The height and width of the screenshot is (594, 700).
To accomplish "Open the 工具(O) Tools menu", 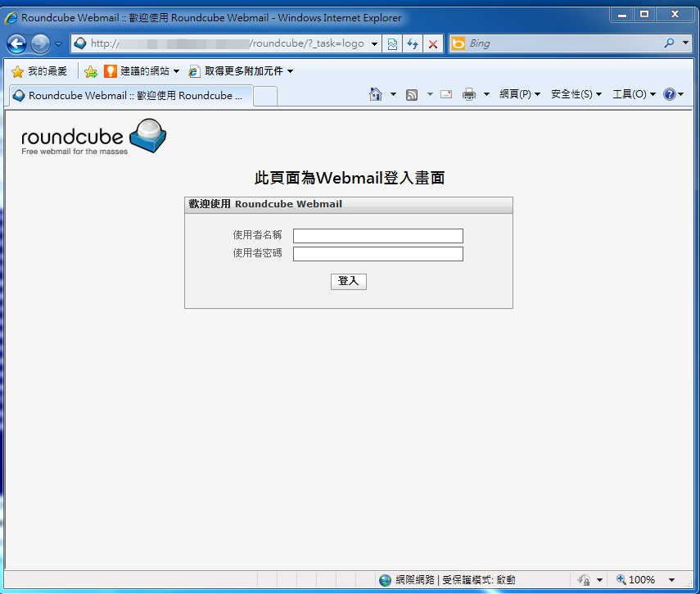I will (634, 94).
